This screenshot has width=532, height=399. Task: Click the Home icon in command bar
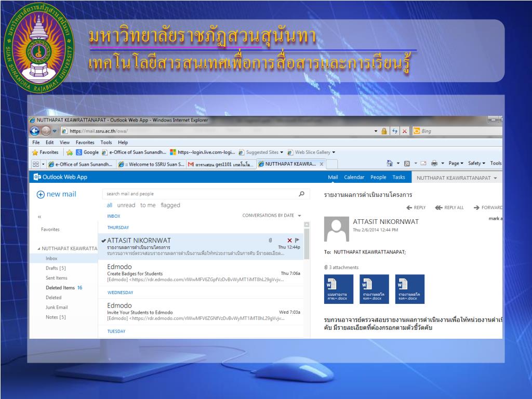[x=390, y=163]
